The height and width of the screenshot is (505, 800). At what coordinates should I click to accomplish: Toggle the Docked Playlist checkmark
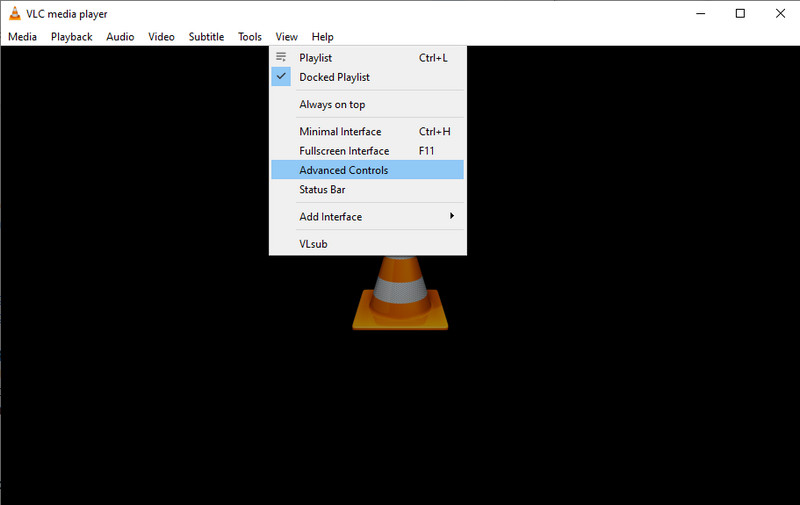281,77
